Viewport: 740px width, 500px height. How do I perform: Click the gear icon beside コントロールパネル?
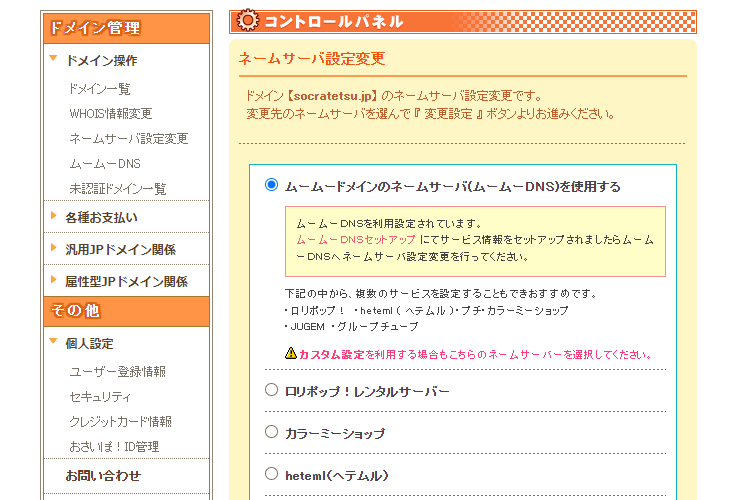pos(246,21)
